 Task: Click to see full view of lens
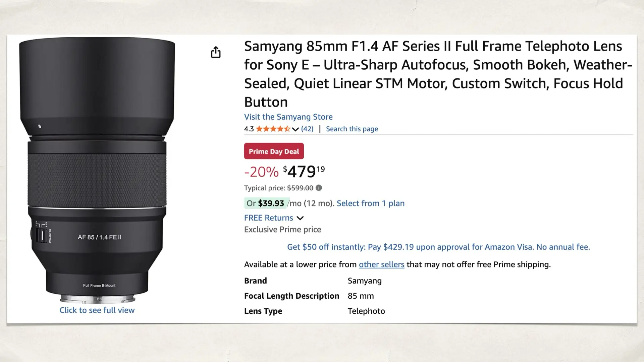[97, 310]
